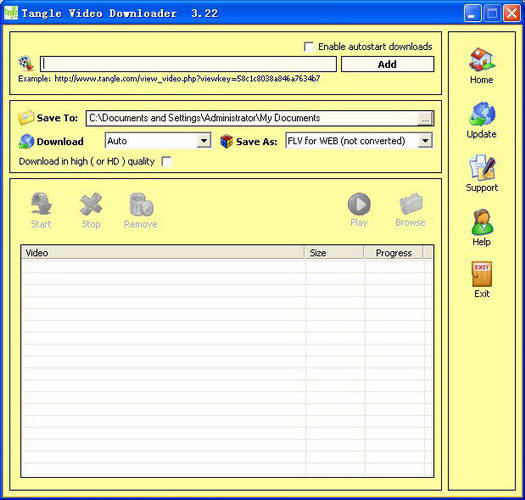
Task: Open the Save As format dropdown
Action: coord(425,141)
